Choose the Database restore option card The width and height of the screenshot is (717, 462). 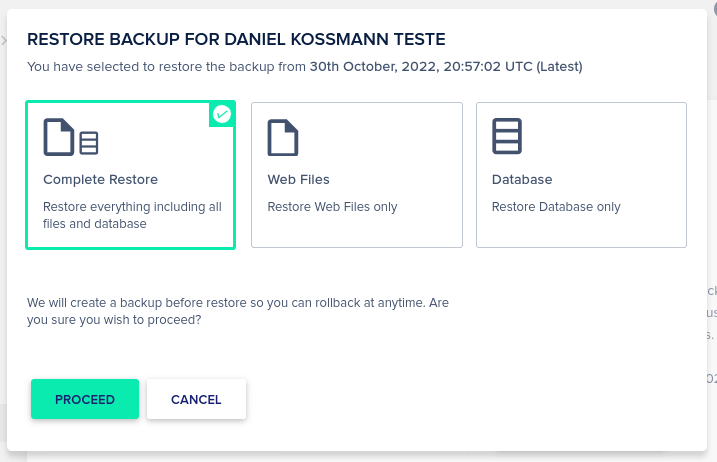coord(581,175)
